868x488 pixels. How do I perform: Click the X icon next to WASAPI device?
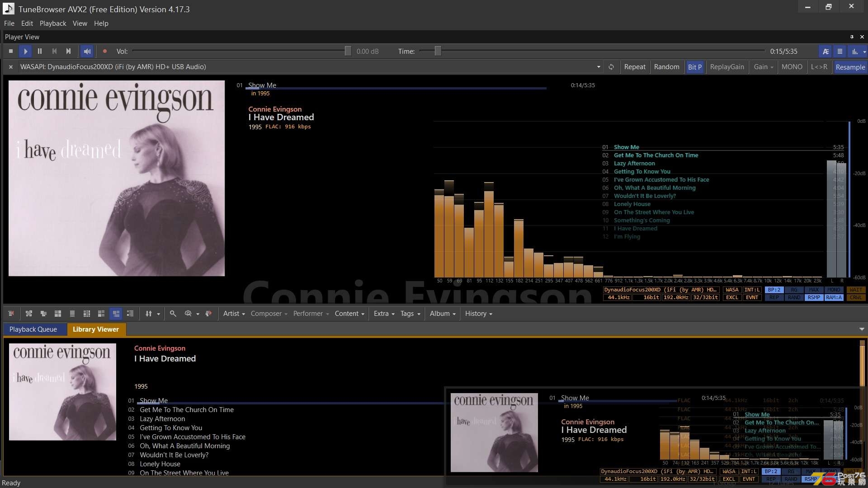tap(11, 67)
